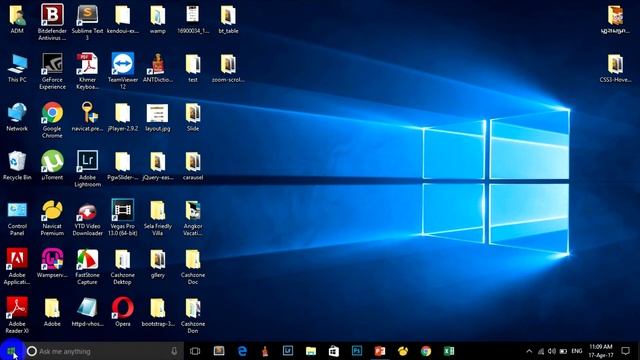Launch Microsoft Edge from the taskbar
The image size is (640, 360).
pos(242,351)
